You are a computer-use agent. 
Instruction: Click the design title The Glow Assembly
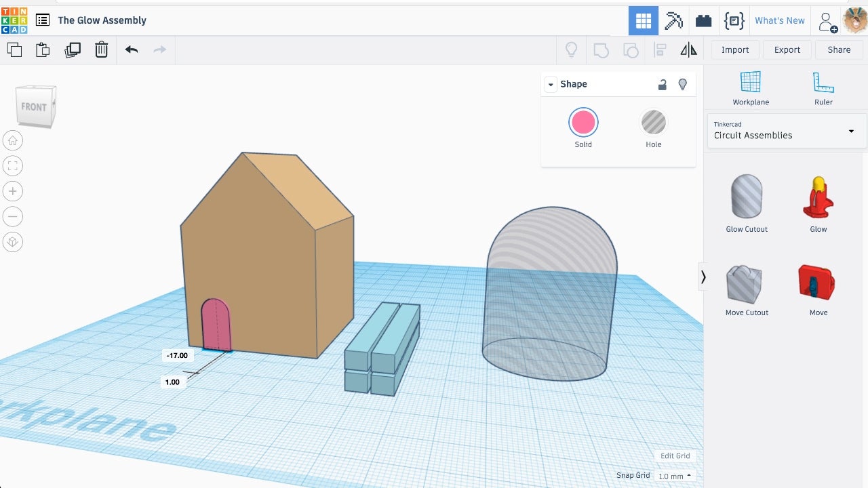102,20
